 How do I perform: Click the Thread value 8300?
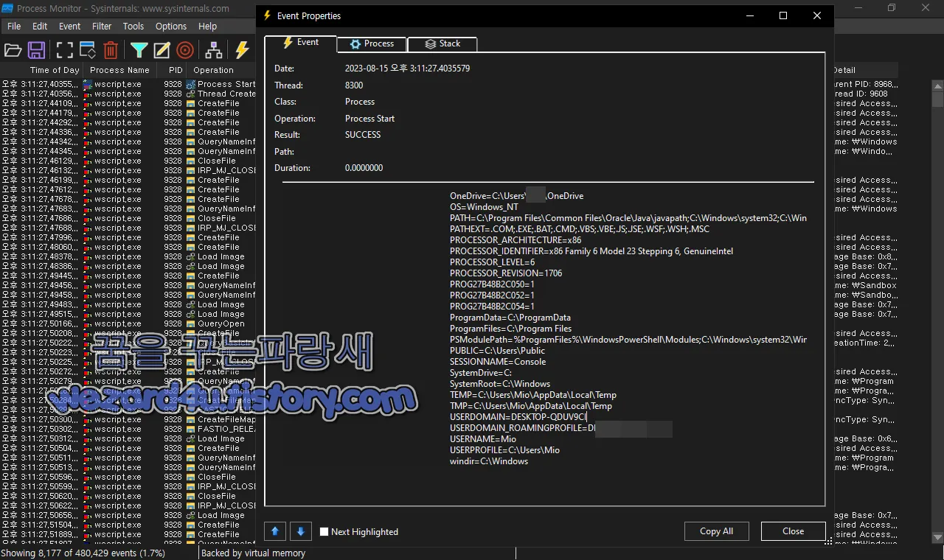click(354, 85)
